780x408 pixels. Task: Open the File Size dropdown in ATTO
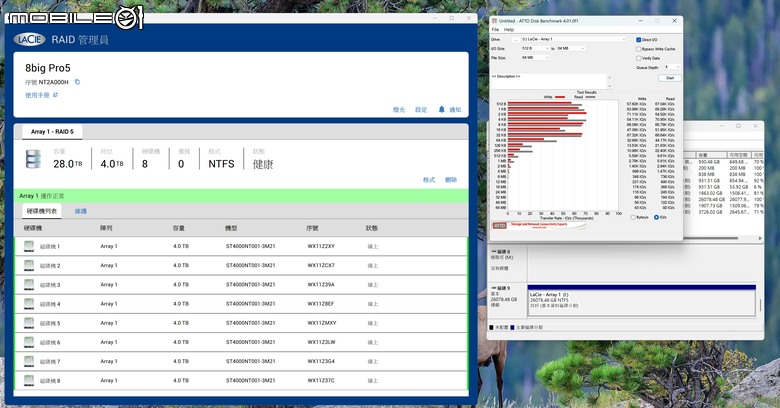[535, 58]
